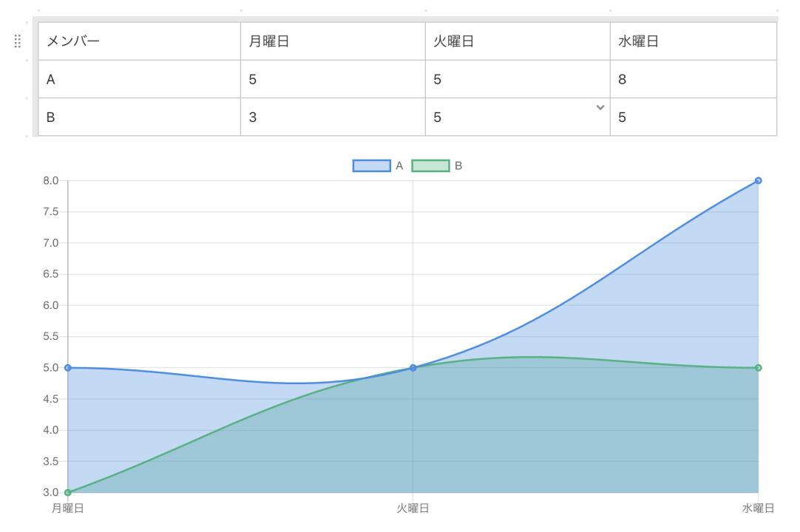Viewport: 800px width, 532px height.
Task: Select the 火曜日 column header cell
Action: click(x=517, y=41)
